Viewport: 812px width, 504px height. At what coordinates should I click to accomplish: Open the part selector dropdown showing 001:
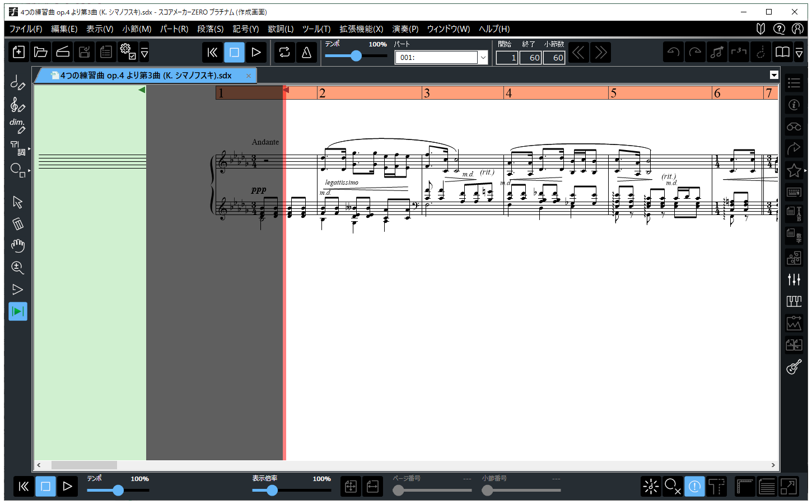441,57
